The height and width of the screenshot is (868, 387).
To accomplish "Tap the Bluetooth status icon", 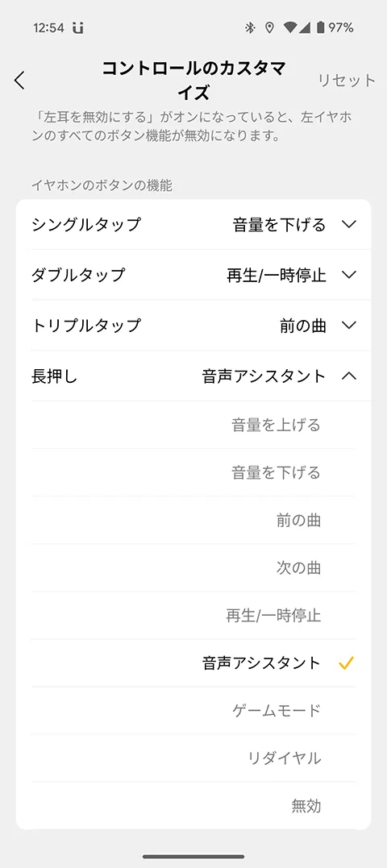I will [x=250, y=27].
